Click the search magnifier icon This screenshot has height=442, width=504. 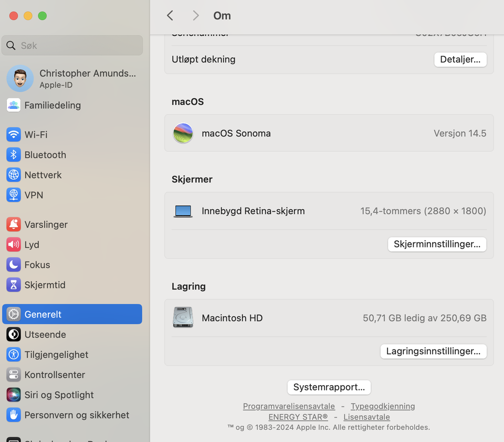[11, 45]
